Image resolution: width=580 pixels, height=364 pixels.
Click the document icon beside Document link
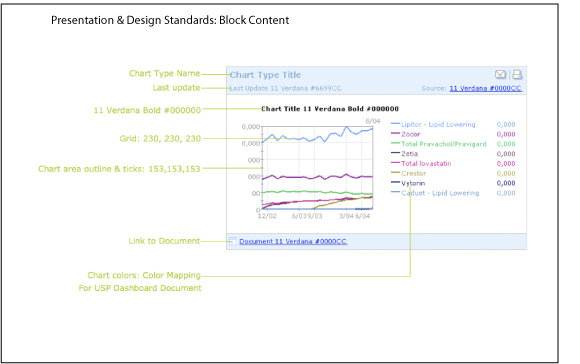click(232, 241)
